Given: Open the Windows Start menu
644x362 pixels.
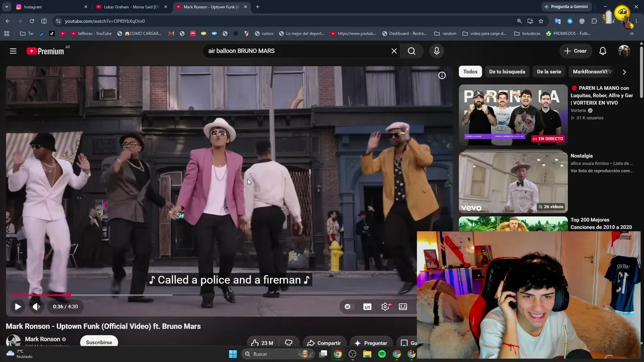Looking at the screenshot, I should pos(233,354).
